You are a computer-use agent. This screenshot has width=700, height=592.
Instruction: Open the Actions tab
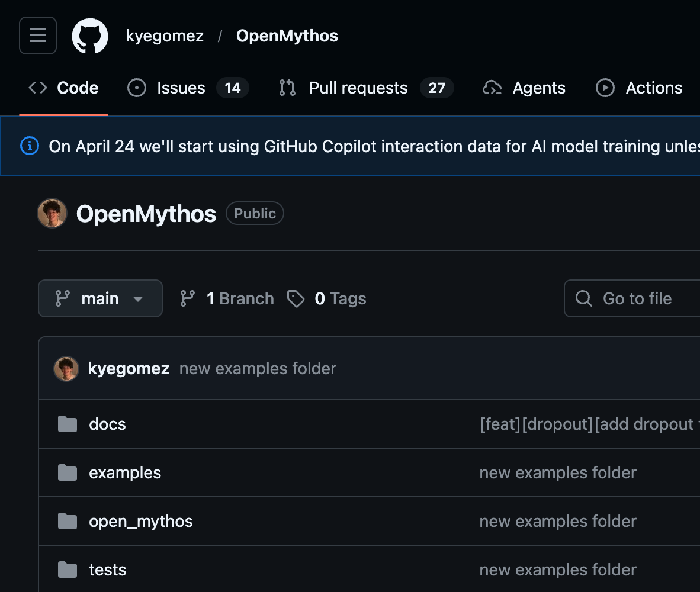(x=639, y=88)
